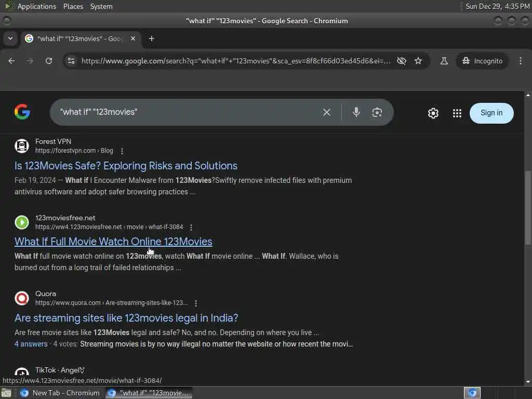Click the show desktop icon in taskbar
The width and height of the screenshot is (532, 399).
(6, 393)
